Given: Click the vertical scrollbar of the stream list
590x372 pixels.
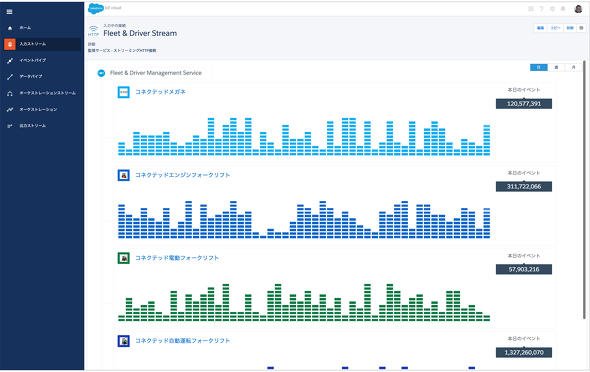Looking at the screenshot, I should pos(585,190).
